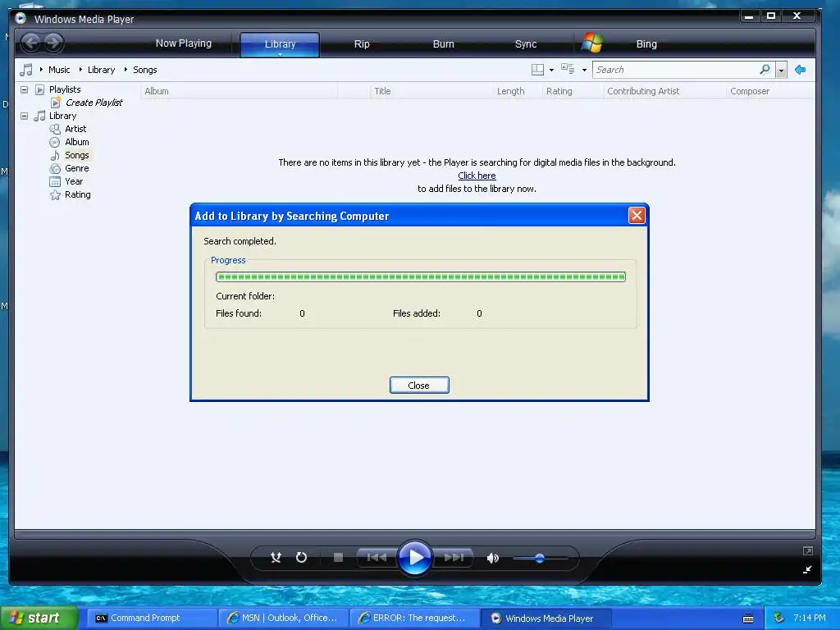Click Windows Media Player taskbar button
The height and width of the screenshot is (630, 840).
[x=546, y=618]
